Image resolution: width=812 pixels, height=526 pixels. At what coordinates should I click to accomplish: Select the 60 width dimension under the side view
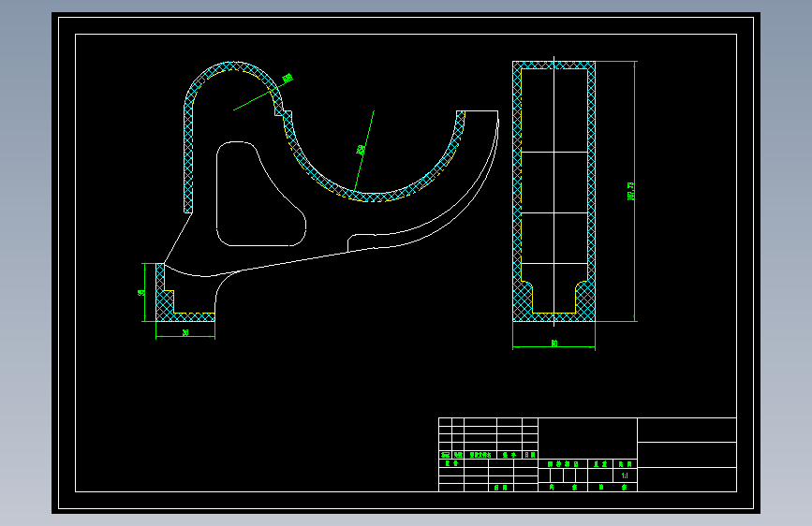554,343
